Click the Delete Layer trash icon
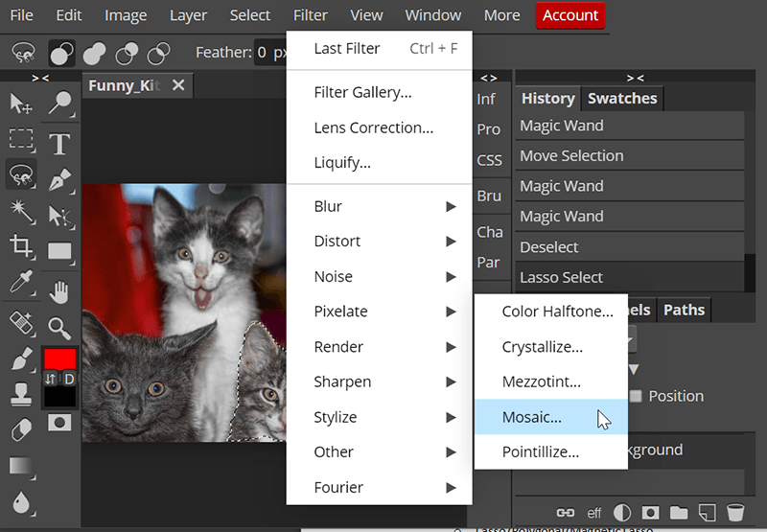The width and height of the screenshot is (767, 532). (735, 512)
